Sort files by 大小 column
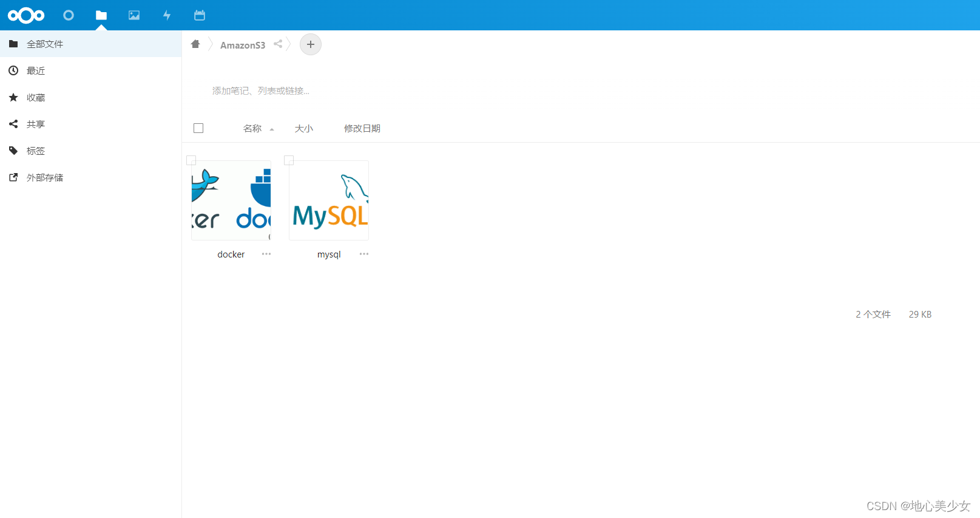The image size is (980, 518). click(304, 129)
